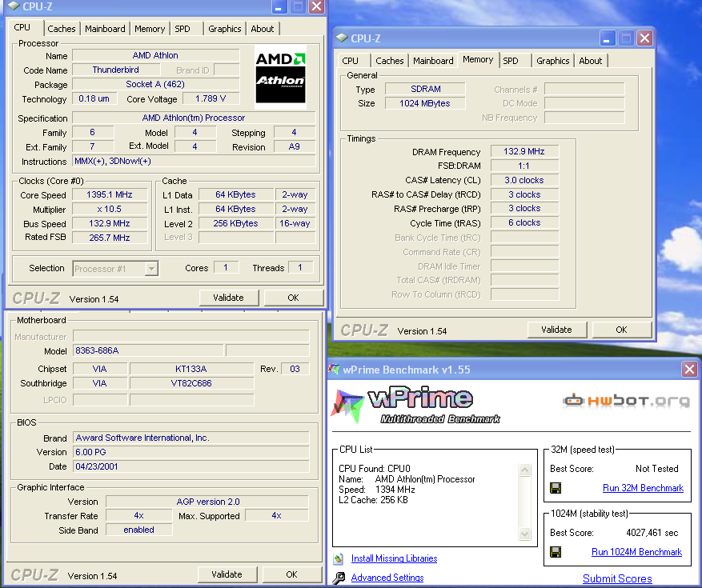Click the save icon under 32M speed test

tap(556, 488)
